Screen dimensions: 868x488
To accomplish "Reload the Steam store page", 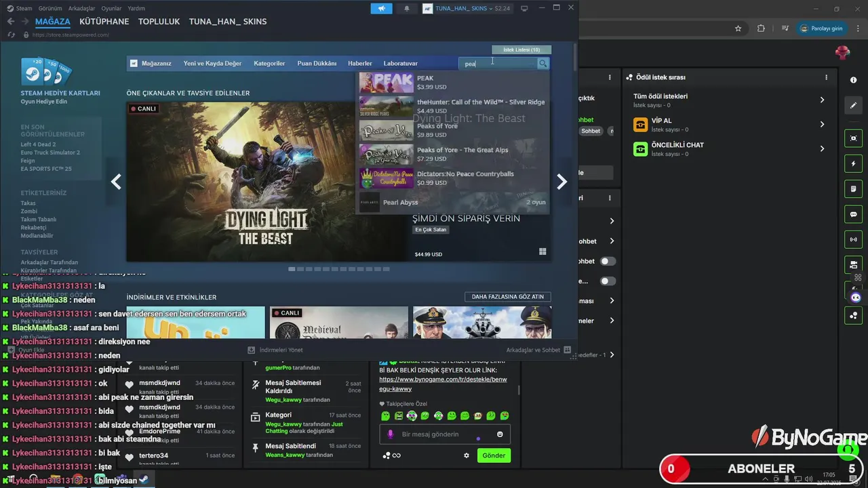I will [x=11, y=35].
